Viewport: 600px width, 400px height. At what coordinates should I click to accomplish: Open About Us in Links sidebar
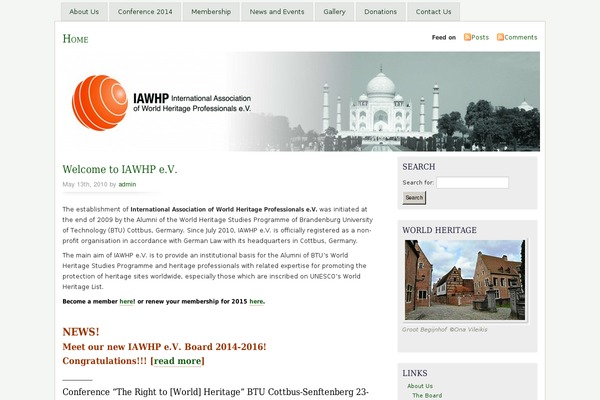(420, 386)
